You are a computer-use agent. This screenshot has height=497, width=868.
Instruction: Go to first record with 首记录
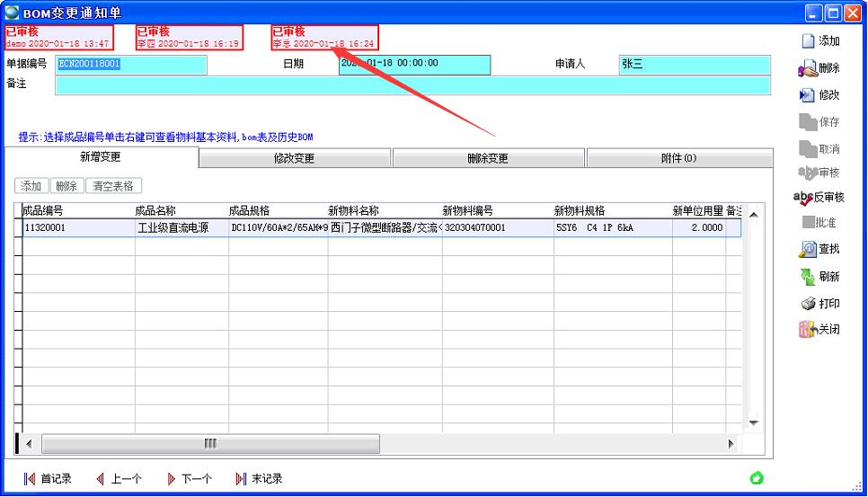30,479
